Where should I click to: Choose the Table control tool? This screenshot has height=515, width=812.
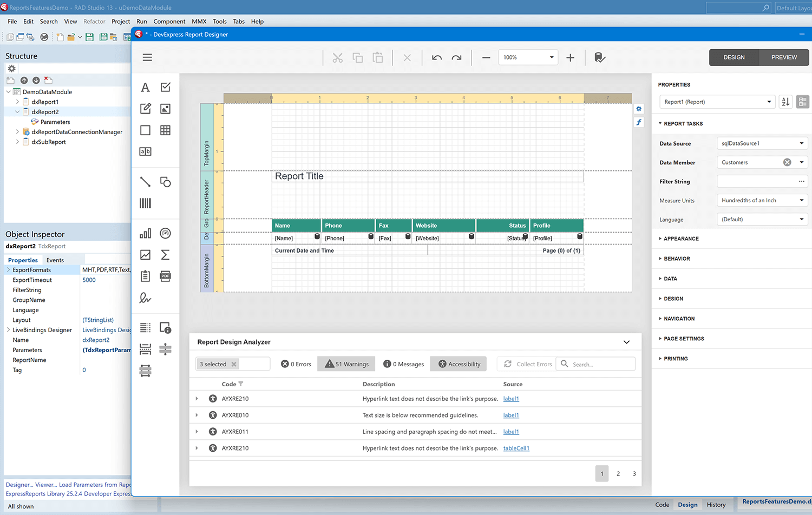pyautogui.click(x=166, y=130)
